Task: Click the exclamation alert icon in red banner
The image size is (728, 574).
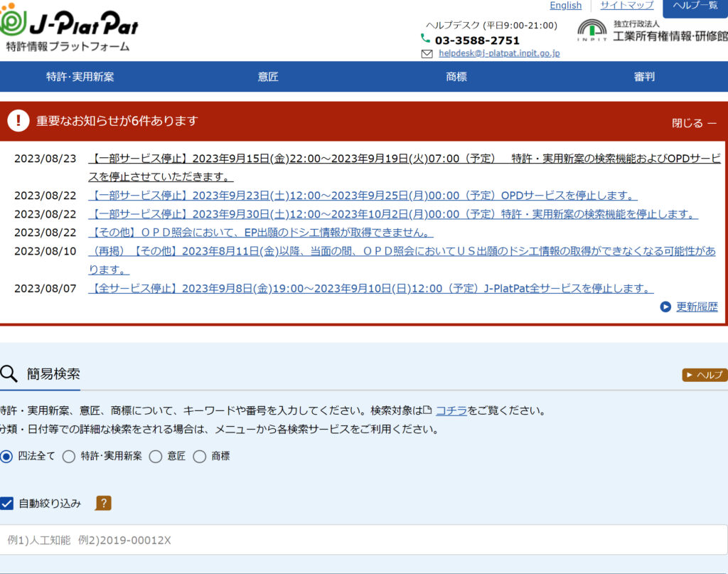Action: click(x=19, y=121)
